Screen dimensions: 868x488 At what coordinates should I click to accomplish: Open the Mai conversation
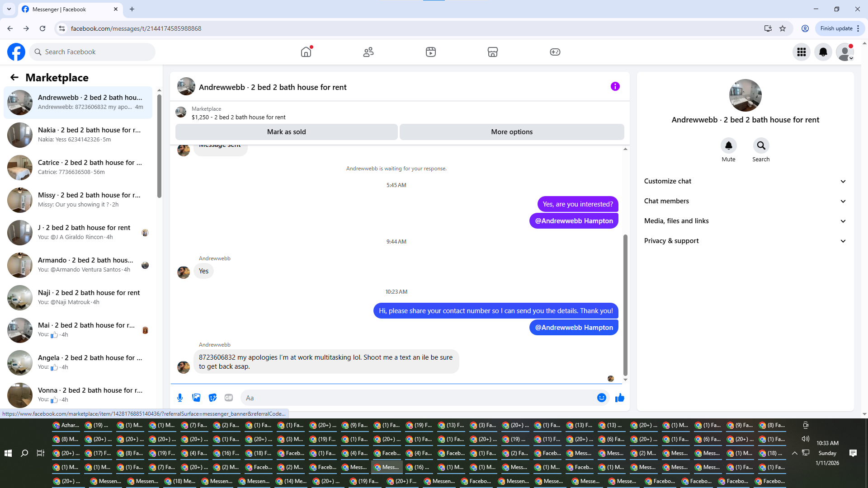pyautogui.click(x=78, y=330)
